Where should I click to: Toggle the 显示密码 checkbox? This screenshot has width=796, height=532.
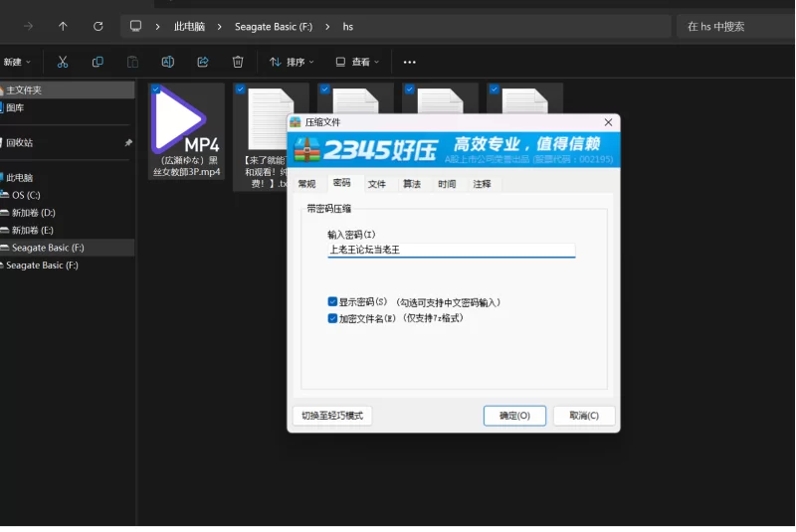pyautogui.click(x=333, y=301)
